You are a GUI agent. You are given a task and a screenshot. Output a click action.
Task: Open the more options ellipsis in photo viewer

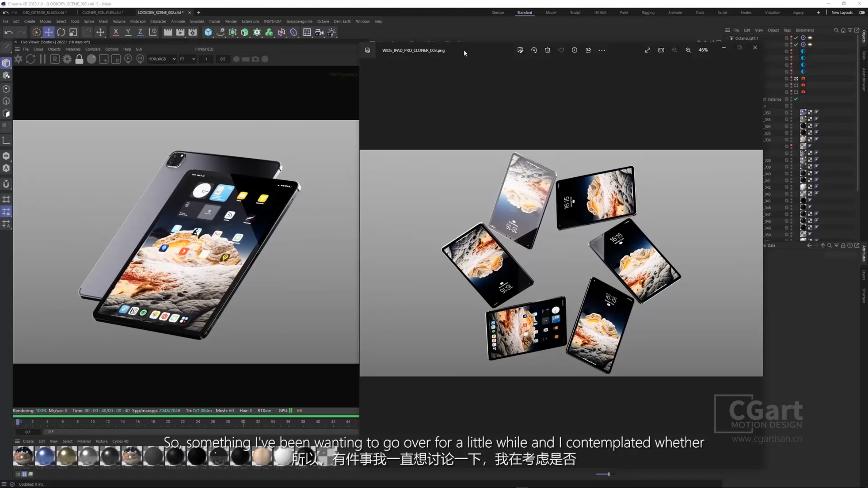pos(602,50)
